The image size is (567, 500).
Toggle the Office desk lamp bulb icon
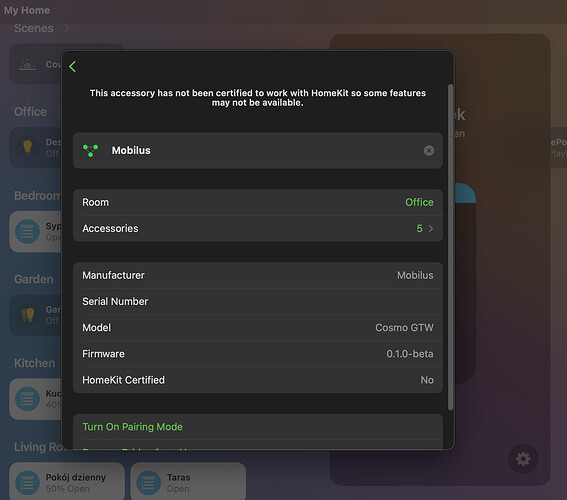click(27, 148)
